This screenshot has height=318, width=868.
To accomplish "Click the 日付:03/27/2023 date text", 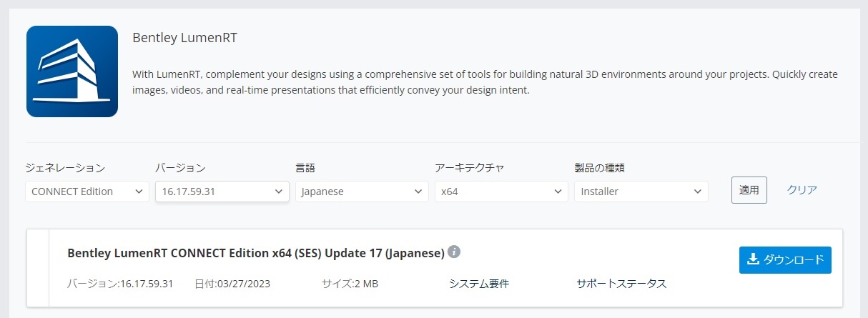I will click(x=232, y=284).
